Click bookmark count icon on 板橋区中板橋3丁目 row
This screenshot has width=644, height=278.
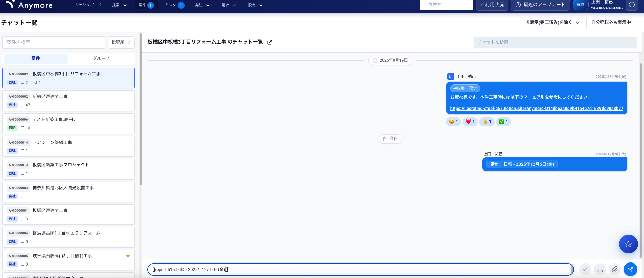(x=35, y=83)
